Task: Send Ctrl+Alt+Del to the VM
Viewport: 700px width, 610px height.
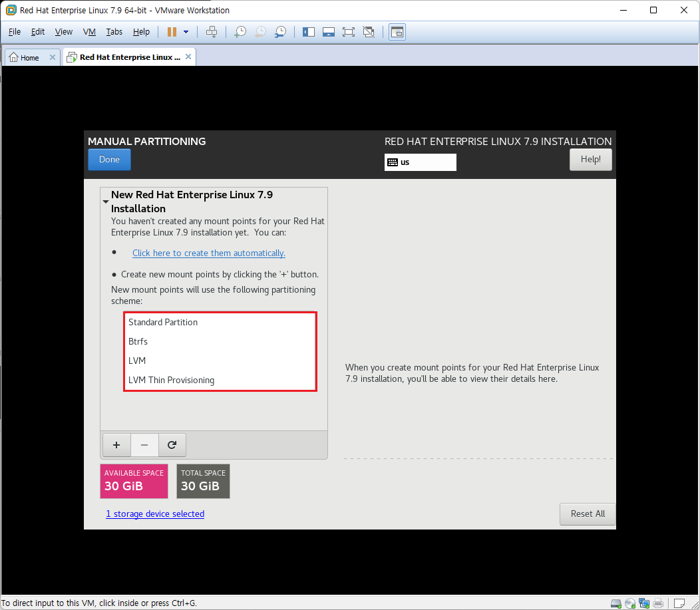Action: click(x=212, y=32)
